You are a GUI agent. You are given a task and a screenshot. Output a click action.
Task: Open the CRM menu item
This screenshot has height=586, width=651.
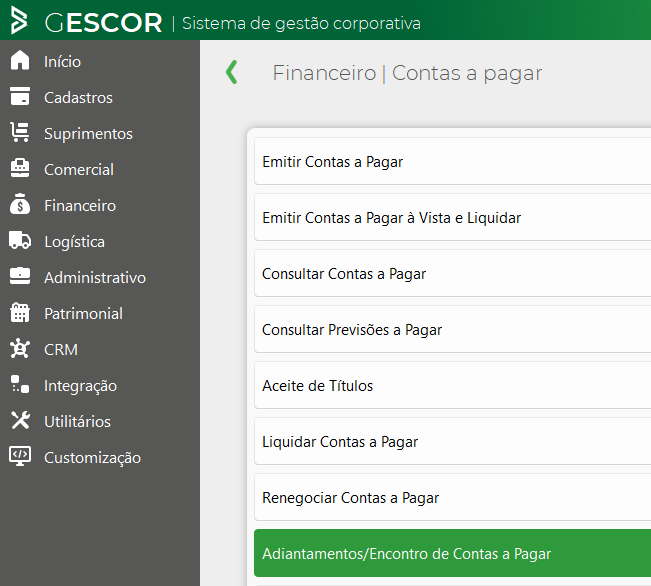(x=60, y=349)
